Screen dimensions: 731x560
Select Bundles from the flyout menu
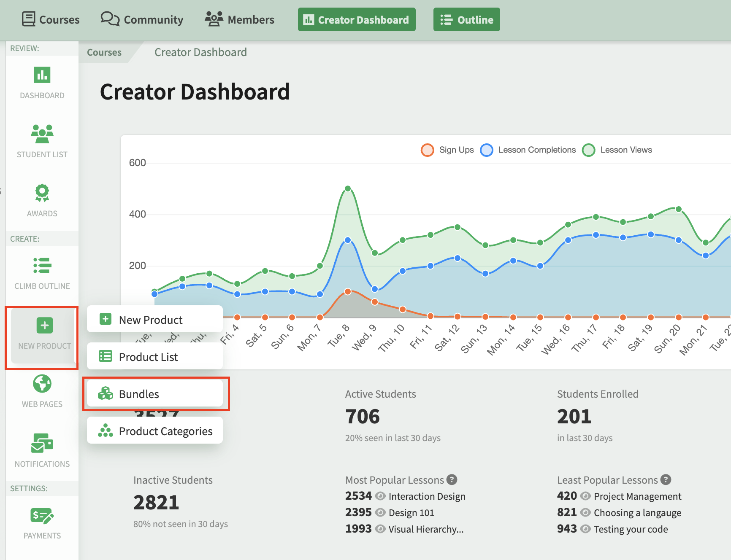tap(155, 394)
